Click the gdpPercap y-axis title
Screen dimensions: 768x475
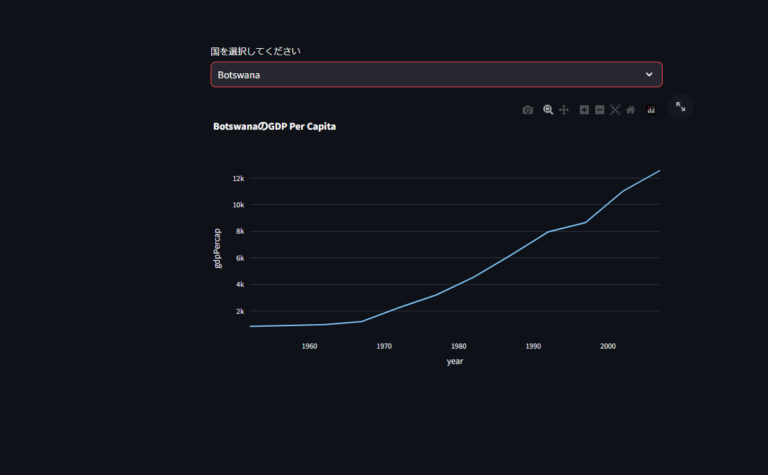coord(218,247)
